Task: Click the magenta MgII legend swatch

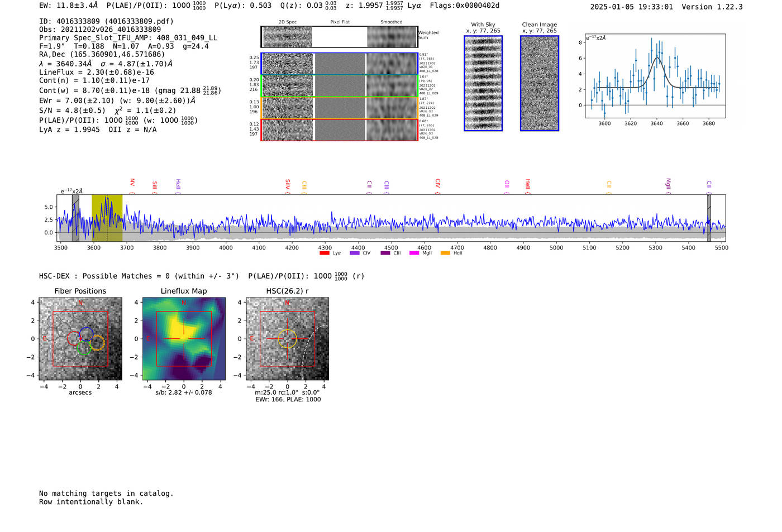Action: (414, 253)
